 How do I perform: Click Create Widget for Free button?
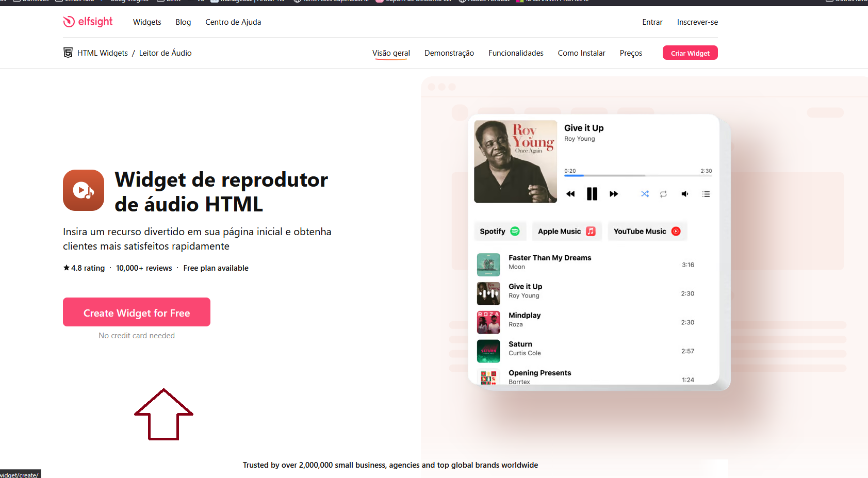pos(137,312)
